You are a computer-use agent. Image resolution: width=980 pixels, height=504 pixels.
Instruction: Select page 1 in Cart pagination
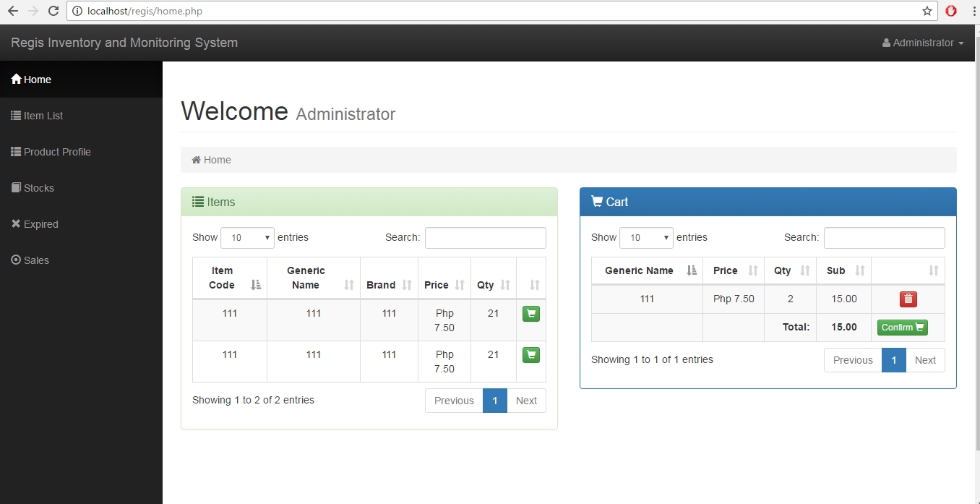894,360
